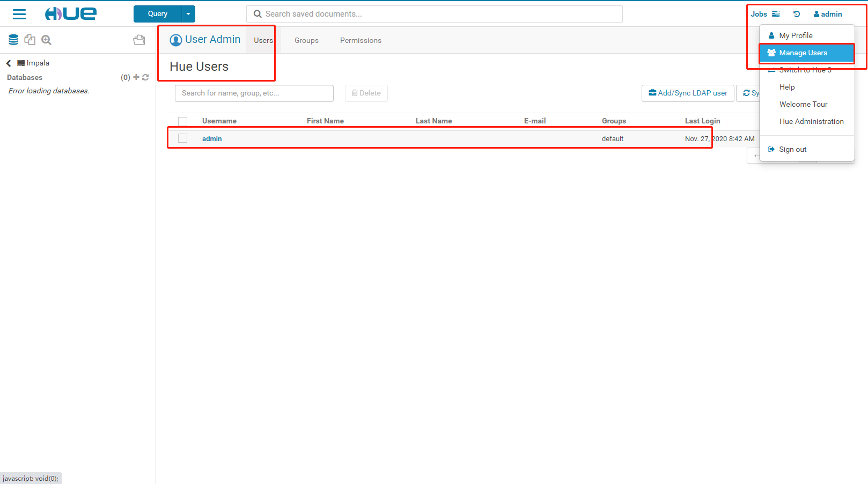Tick the admin row checkbox
The image size is (868, 484).
click(183, 138)
